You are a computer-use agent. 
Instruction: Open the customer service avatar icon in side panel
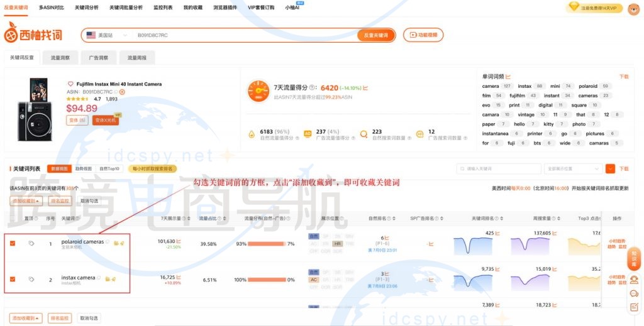point(635,280)
